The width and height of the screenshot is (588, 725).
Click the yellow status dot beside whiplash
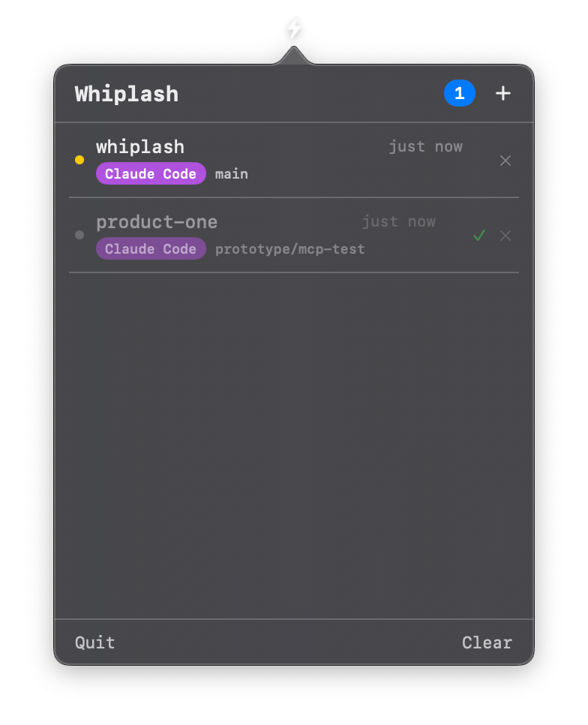tap(79, 160)
